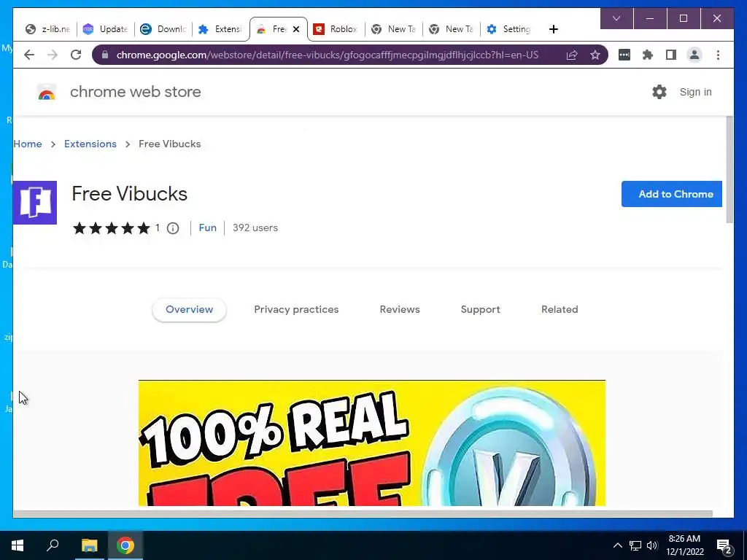The width and height of the screenshot is (747, 560).
Task: Click Add to Chrome button
Action: pyautogui.click(x=672, y=194)
